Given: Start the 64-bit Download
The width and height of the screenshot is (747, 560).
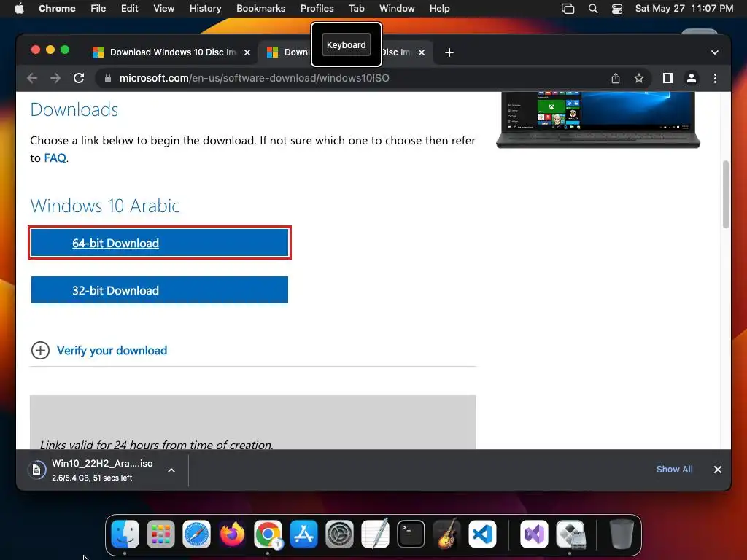Looking at the screenshot, I should [160, 243].
